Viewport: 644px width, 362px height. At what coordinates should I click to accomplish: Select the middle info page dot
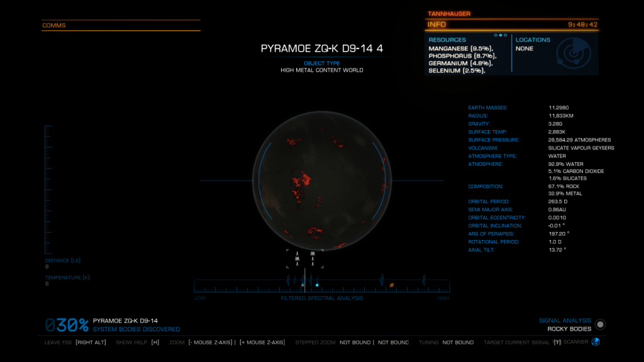point(501,35)
